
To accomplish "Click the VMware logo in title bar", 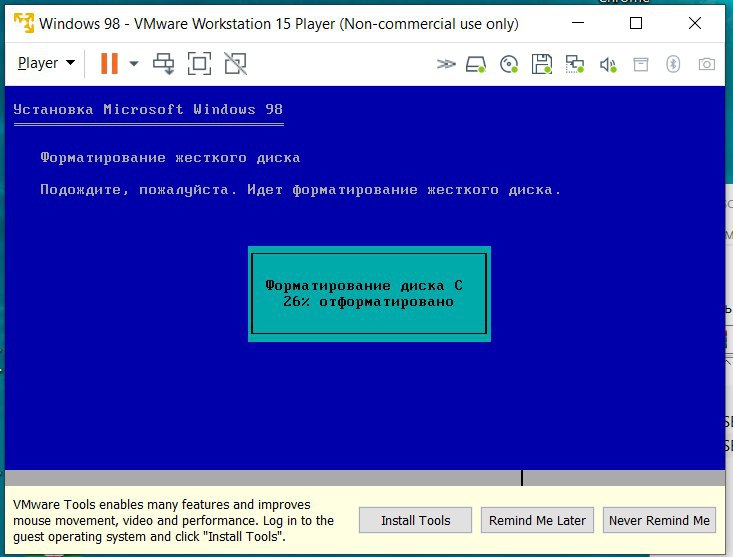I will (x=24, y=23).
